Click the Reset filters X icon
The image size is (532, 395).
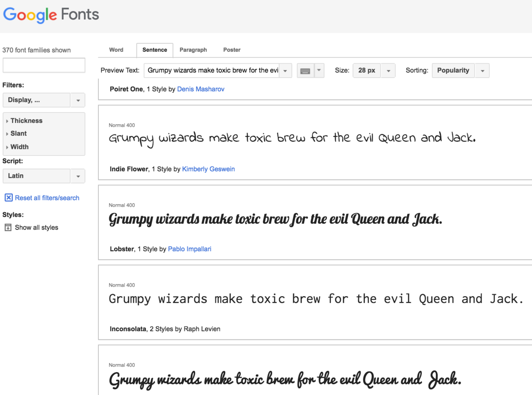point(8,197)
